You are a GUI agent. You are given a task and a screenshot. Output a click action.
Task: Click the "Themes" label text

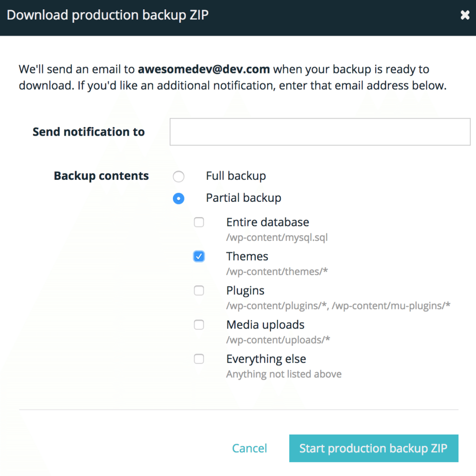(x=247, y=257)
